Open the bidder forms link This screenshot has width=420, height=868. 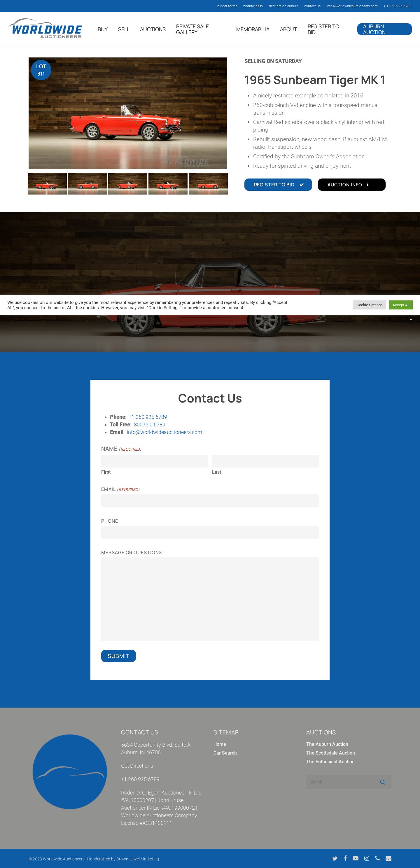227,6
